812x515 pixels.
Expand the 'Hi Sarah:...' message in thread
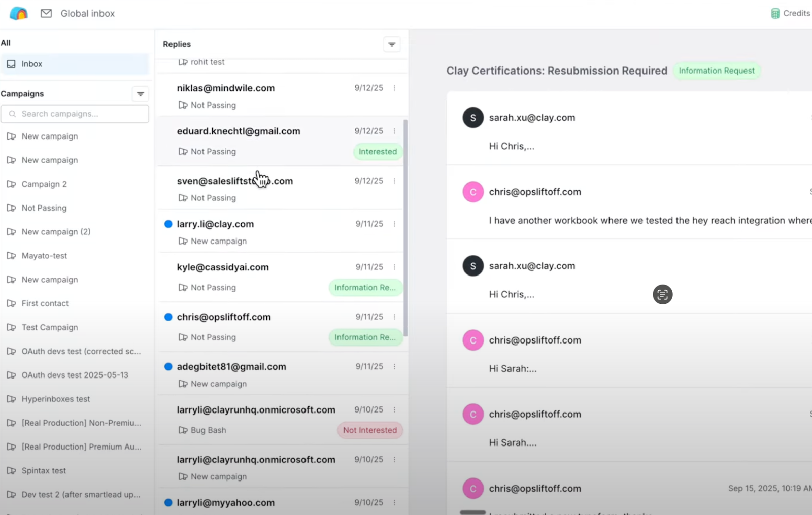[x=629, y=351]
